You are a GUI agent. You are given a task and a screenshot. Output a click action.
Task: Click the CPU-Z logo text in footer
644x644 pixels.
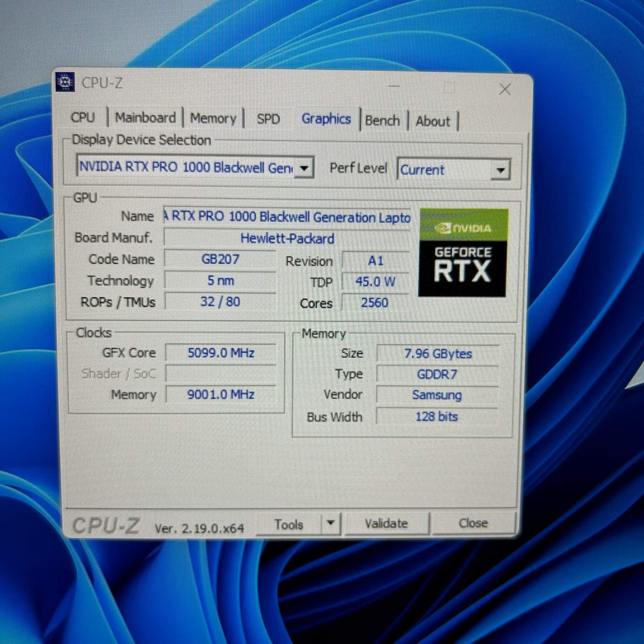(105, 526)
